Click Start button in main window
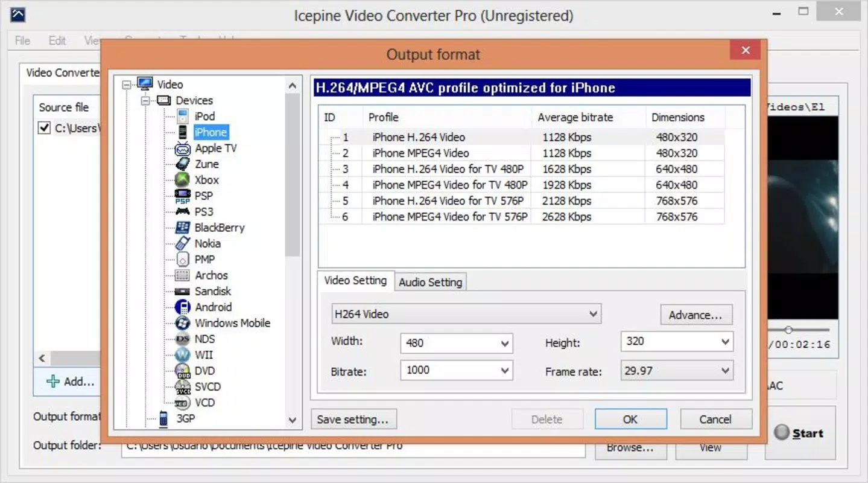 click(x=800, y=433)
